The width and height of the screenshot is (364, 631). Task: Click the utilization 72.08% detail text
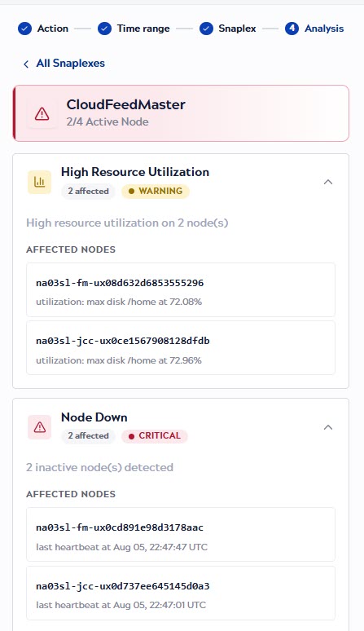coord(119,302)
